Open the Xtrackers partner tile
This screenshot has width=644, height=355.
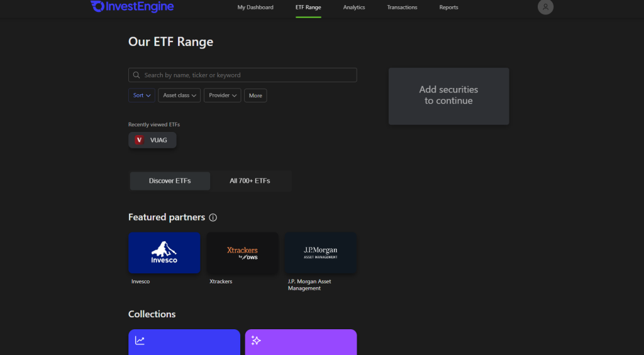[x=242, y=253]
